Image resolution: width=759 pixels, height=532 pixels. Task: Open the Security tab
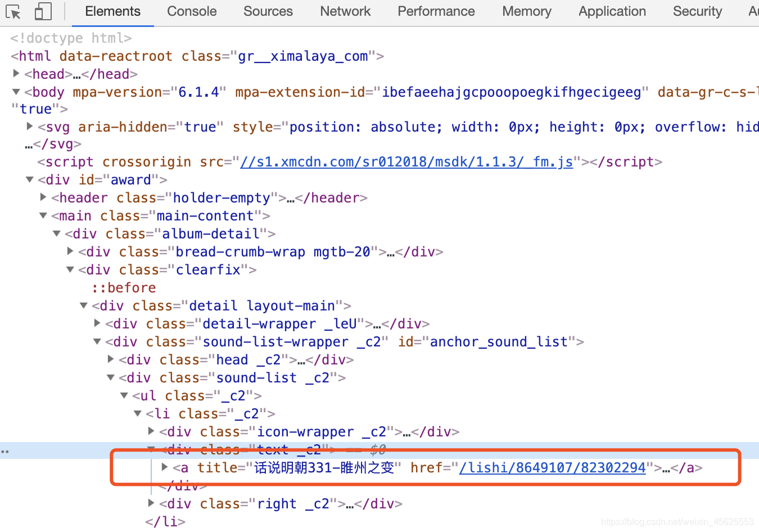[698, 11]
